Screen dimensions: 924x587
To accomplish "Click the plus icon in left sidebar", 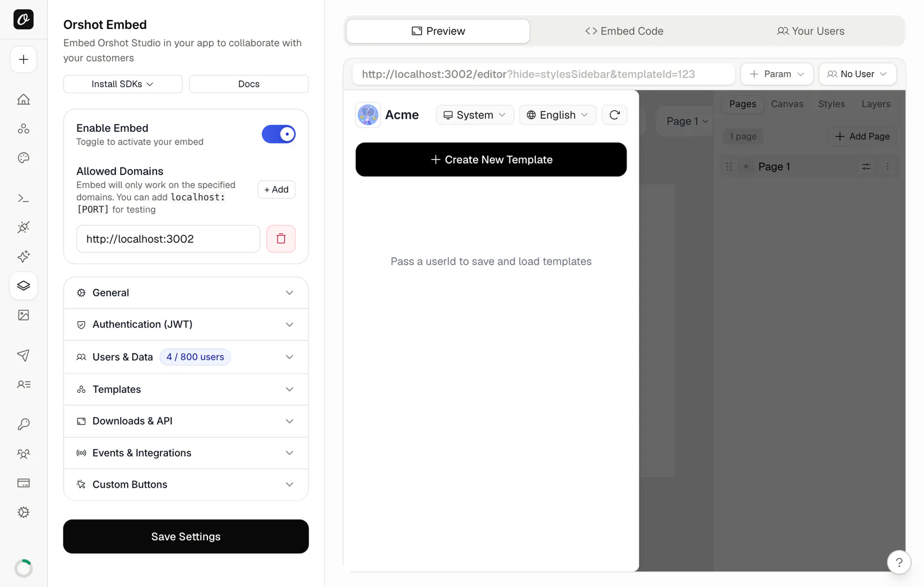I will tap(24, 60).
